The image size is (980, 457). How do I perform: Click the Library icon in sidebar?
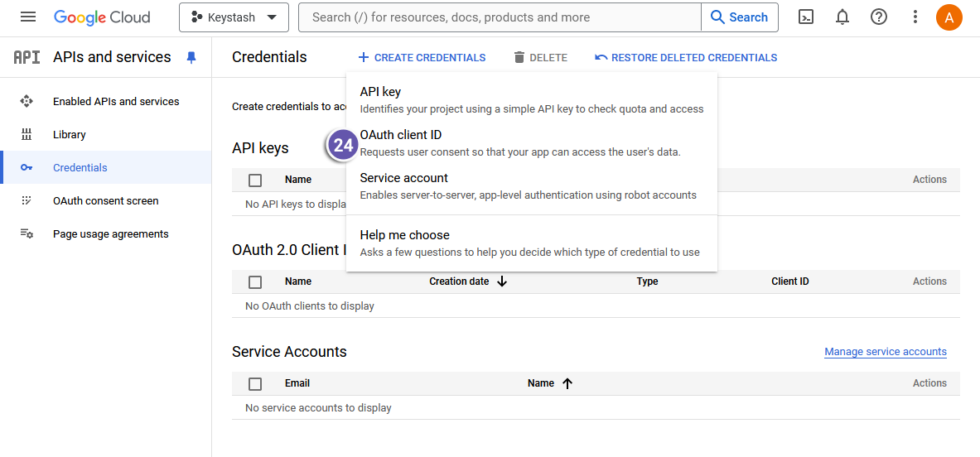coord(27,134)
